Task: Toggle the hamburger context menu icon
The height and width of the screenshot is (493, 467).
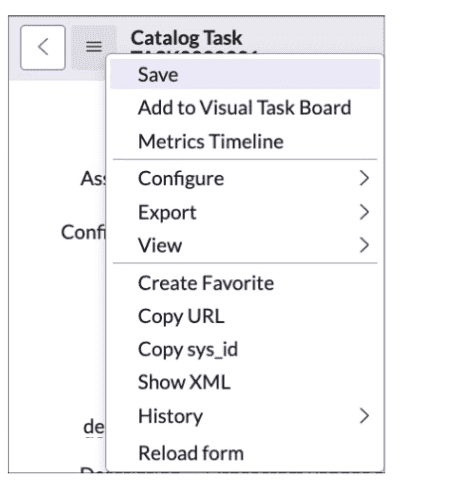Action: [x=94, y=47]
